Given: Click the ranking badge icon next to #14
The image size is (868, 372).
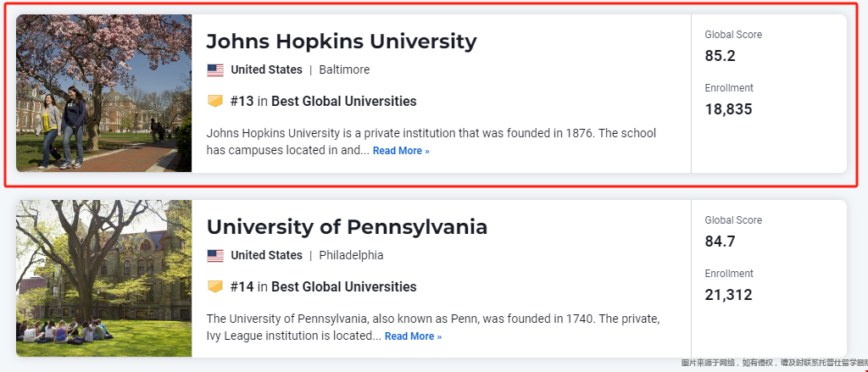Looking at the screenshot, I should [x=215, y=286].
